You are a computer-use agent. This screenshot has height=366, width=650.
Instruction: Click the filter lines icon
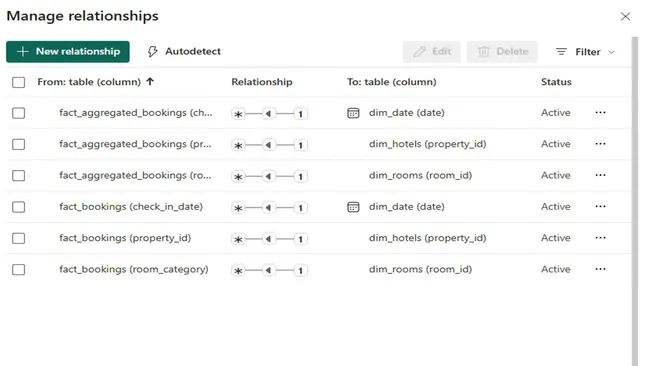coord(561,52)
